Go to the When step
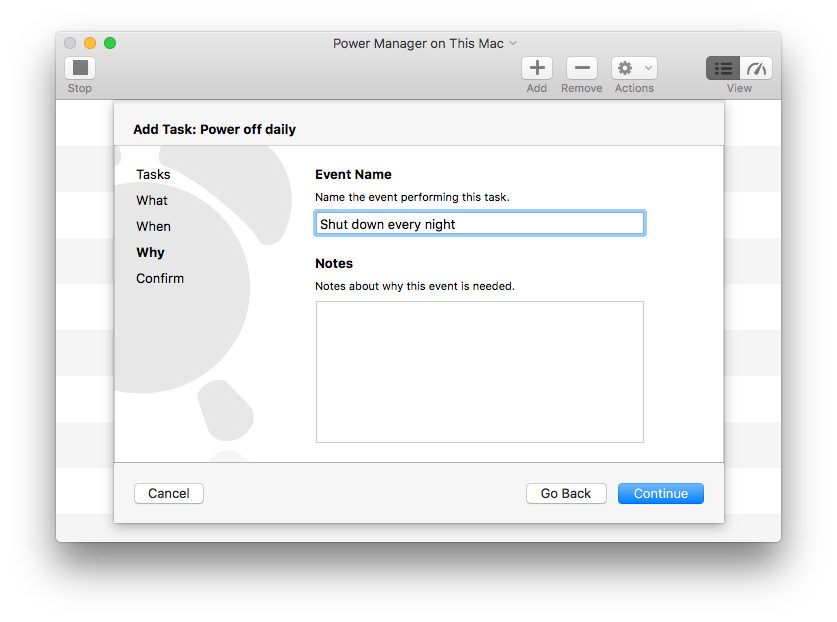The image size is (837, 622). click(153, 226)
